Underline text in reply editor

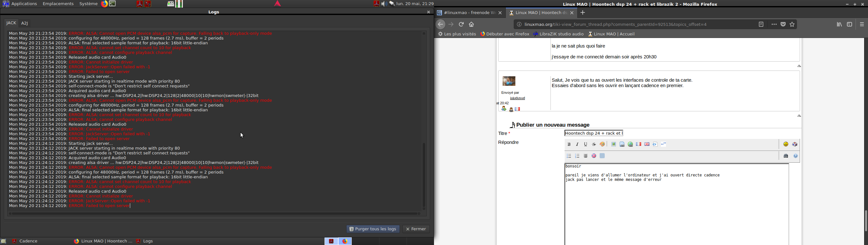[586, 144]
